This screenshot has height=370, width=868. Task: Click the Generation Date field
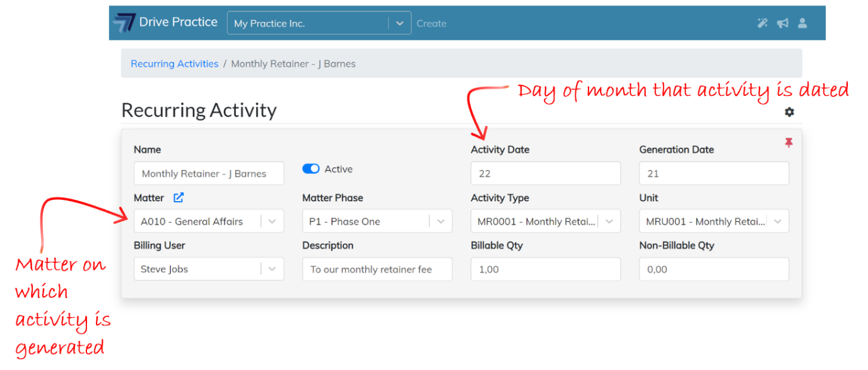click(x=714, y=173)
